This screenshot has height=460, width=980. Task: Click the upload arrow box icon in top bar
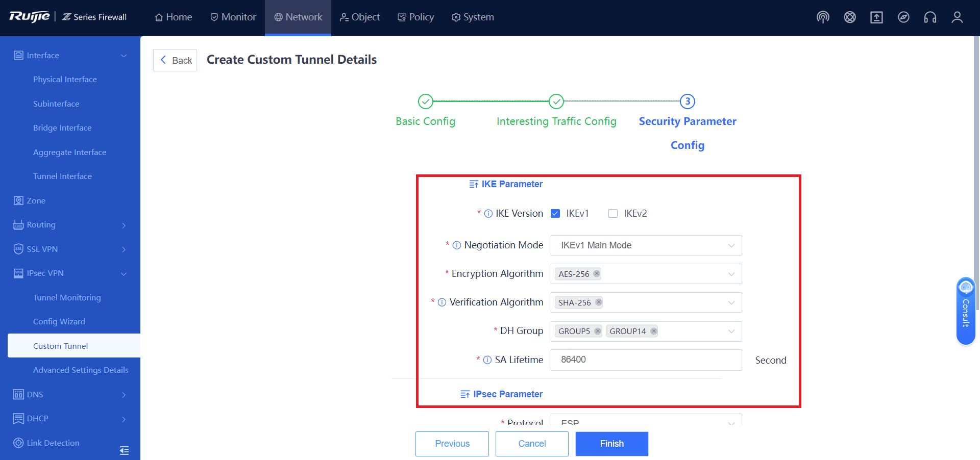point(876,17)
